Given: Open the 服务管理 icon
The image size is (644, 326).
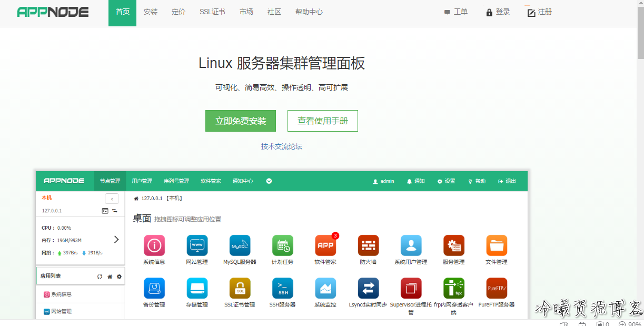Looking at the screenshot, I should 454,245.
